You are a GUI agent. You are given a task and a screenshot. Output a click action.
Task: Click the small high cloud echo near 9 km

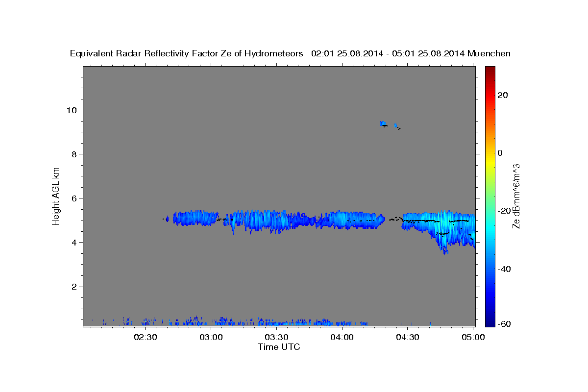[384, 123]
